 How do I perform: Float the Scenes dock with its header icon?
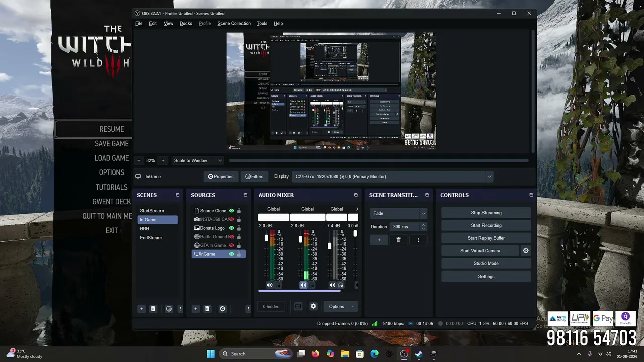[x=177, y=195]
